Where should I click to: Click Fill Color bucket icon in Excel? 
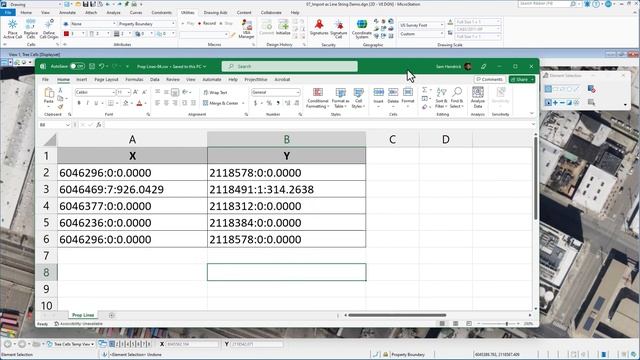point(126,103)
